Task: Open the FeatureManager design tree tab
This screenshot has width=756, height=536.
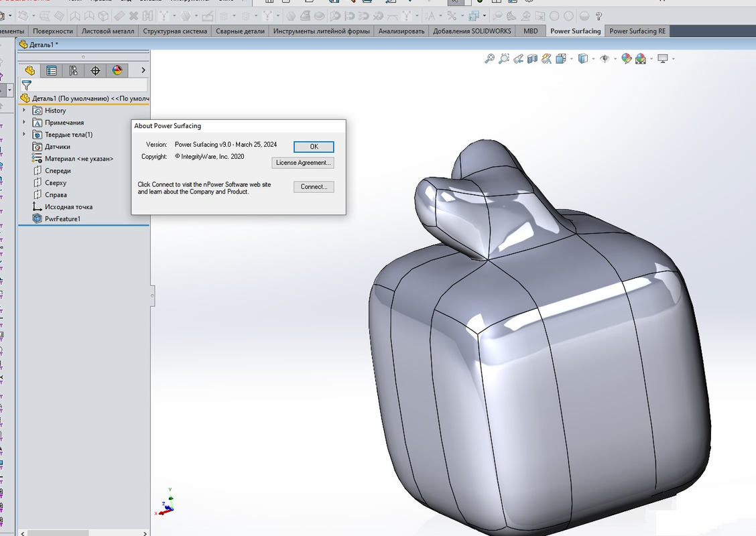Action: tap(30, 71)
